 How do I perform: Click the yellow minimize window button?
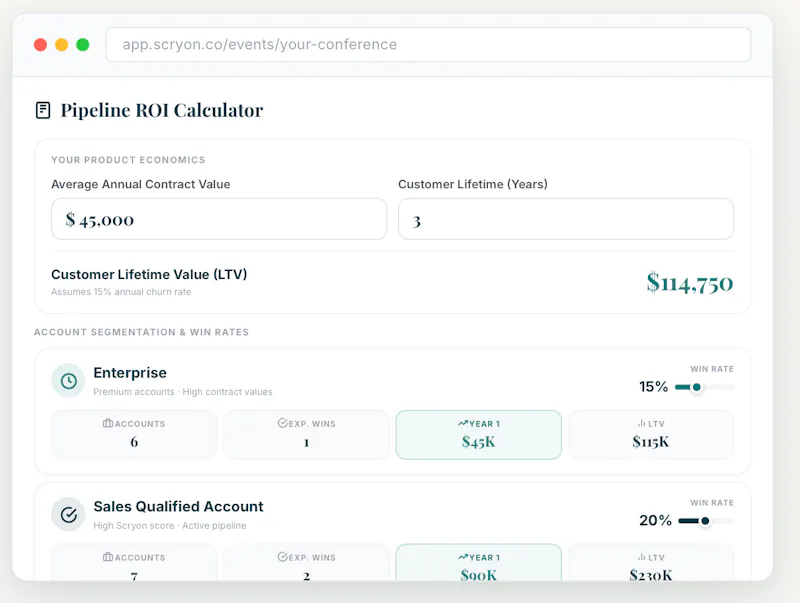[x=61, y=45]
